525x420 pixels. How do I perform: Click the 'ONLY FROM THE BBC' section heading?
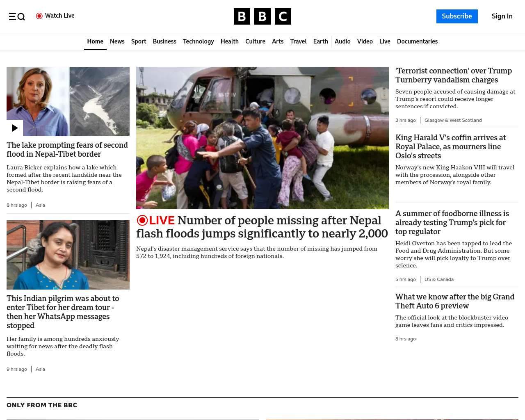point(42,405)
